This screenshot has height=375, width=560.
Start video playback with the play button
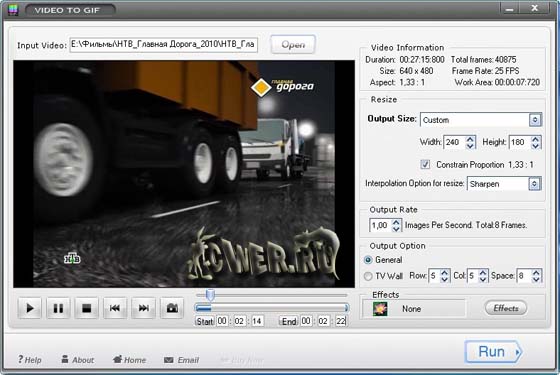pyautogui.click(x=30, y=308)
